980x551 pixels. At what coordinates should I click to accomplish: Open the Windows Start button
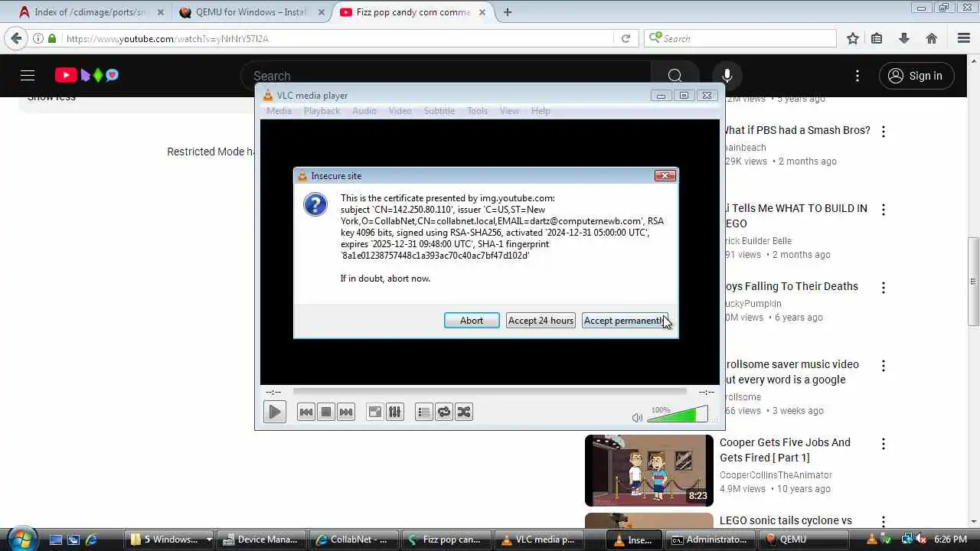[x=21, y=539]
